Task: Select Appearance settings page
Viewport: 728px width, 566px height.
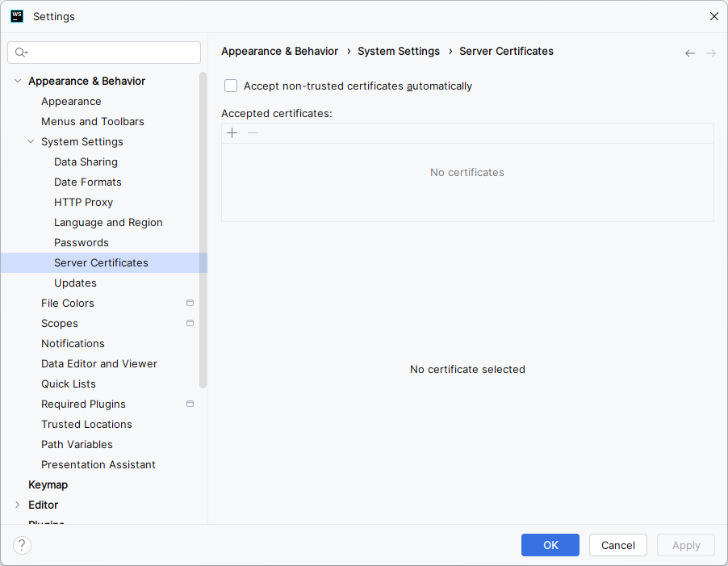Action: click(71, 101)
